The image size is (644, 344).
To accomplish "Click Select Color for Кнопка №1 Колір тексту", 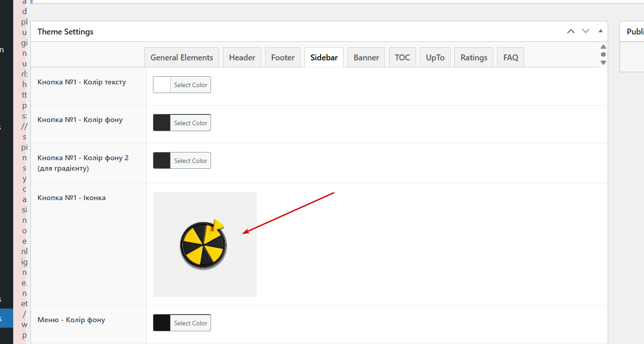I will pyautogui.click(x=191, y=85).
